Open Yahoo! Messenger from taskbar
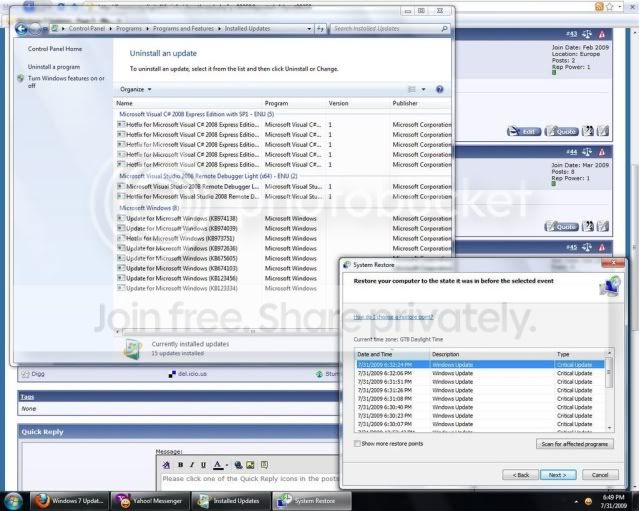This screenshot has height=511, width=639. pos(149,501)
